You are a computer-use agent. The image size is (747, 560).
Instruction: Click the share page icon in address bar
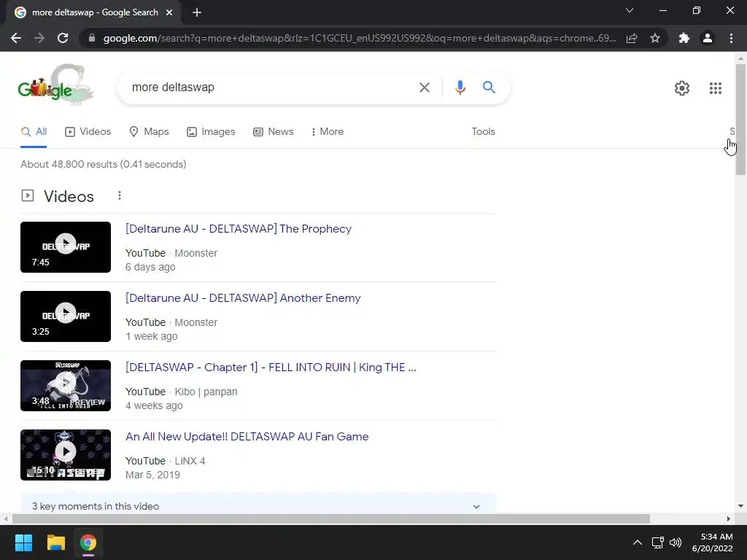pos(632,38)
